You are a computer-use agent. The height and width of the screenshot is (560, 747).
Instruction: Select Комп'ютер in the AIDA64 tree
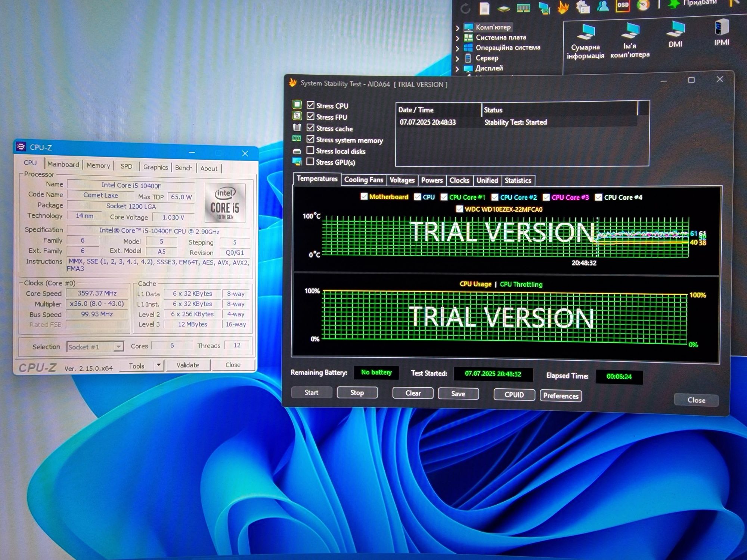click(x=493, y=27)
